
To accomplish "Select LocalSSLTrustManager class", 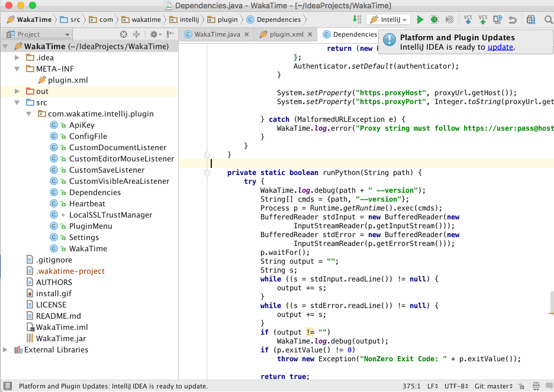I will 111,215.
